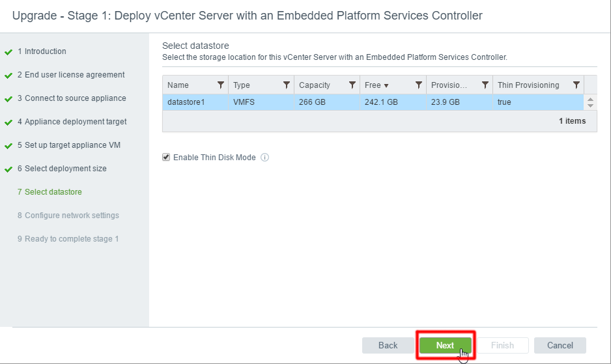Screen dimensions: 611x364
Task: Go to step 2 End user license agreement
Action: (71, 75)
